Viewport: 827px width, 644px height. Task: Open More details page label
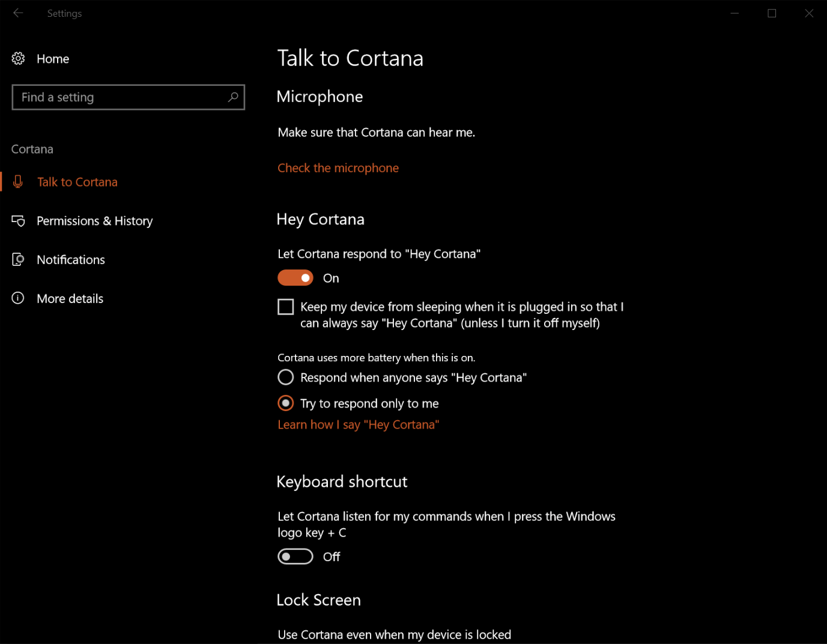[70, 298]
